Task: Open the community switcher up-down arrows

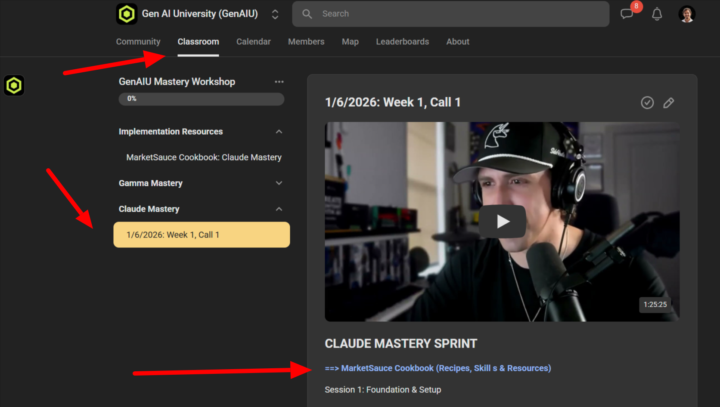Action: (275, 14)
